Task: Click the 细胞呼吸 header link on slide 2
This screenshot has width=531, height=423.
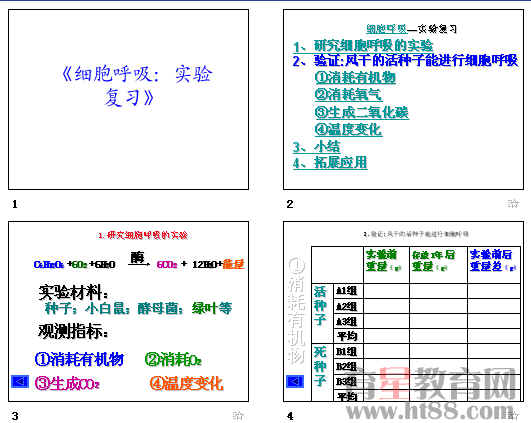Action: point(386,29)
